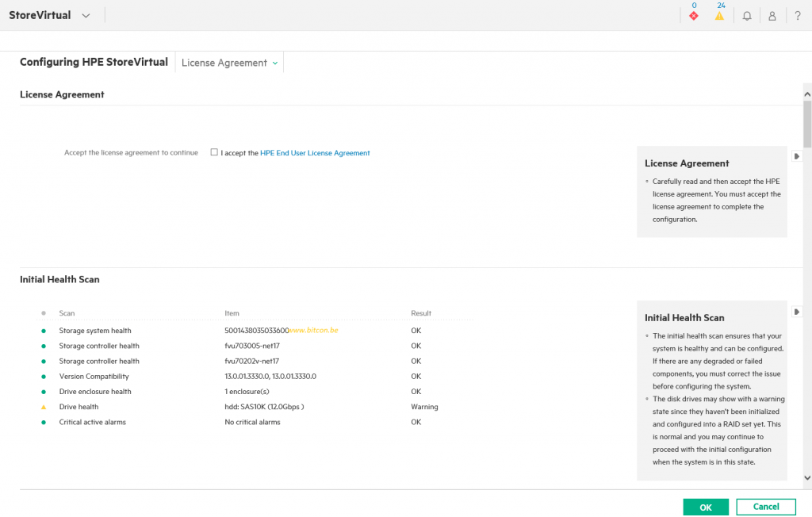Open the user account icon
This screenshot has height=517, width=812.
point(772,16)
